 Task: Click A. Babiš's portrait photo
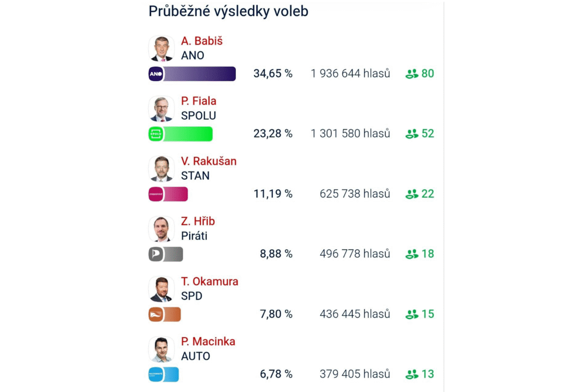(161, 49)
